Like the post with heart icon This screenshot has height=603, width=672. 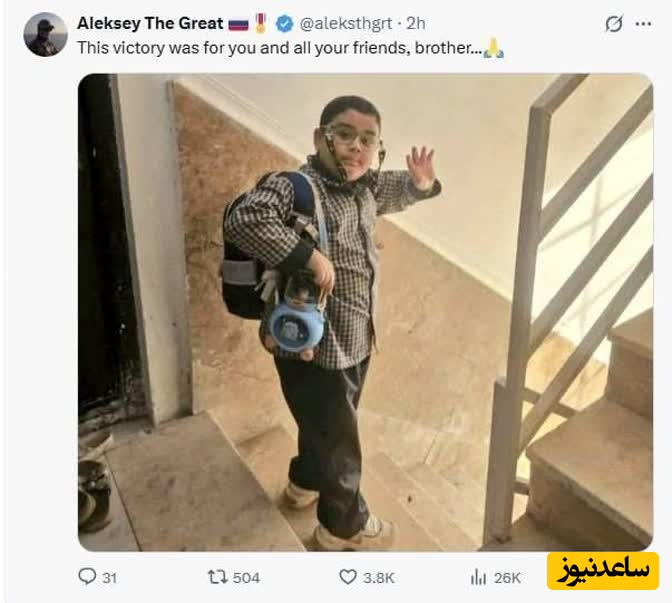348,577
